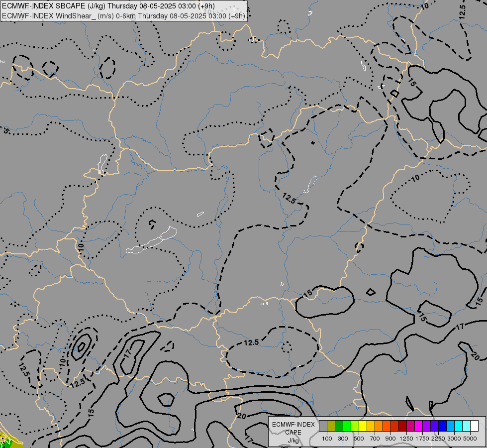Pick the dark maroon red legend swatch

(402, 426)
